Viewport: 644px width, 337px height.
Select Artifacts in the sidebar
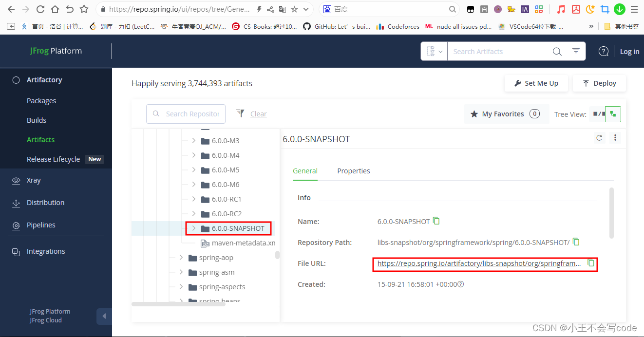click(x=40, y=140)
